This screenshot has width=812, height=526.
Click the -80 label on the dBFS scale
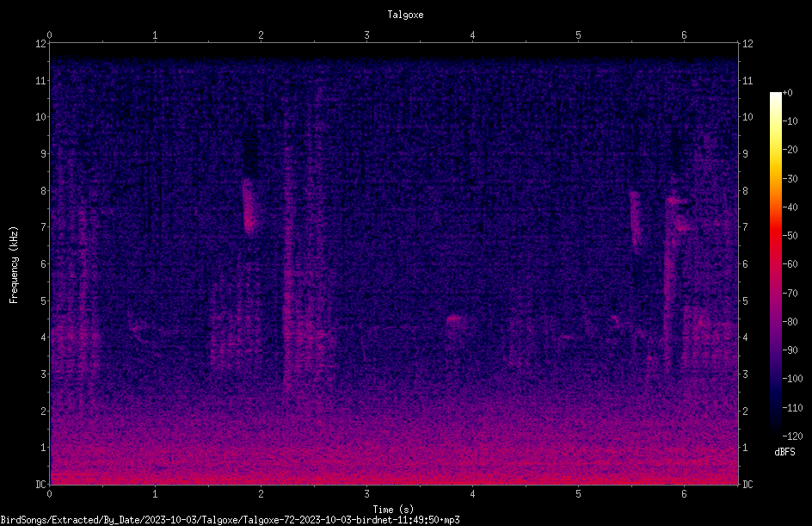pos(790,322)
